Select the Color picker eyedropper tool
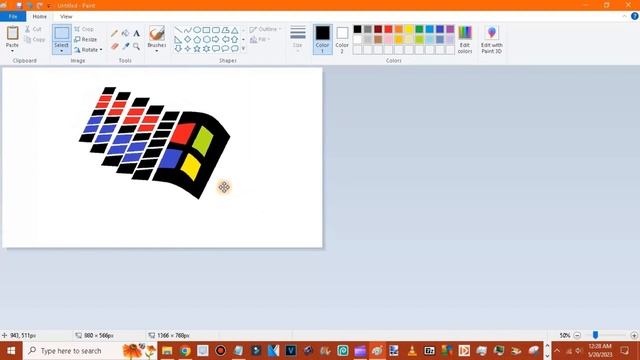640x360 pixels. click(125, 46)
